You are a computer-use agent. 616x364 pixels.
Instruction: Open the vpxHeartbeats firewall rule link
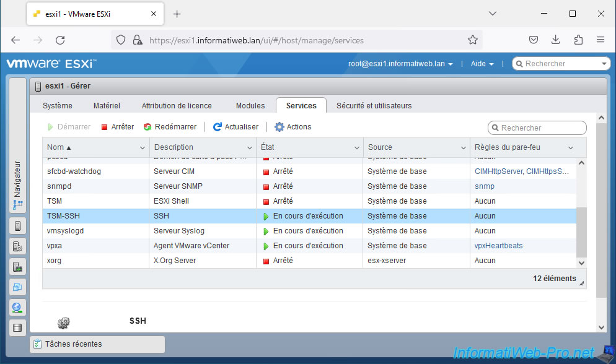(x=498, y=246)
